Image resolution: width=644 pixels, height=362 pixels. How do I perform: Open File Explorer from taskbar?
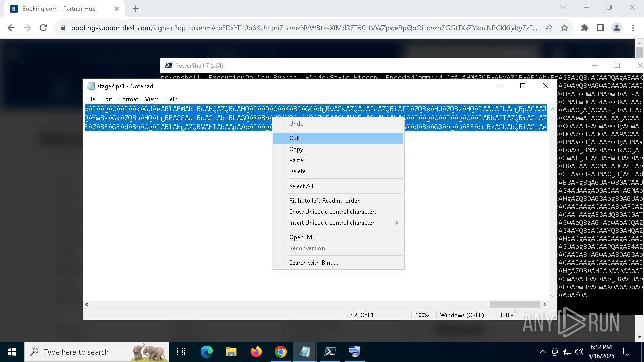(x=231, y=352)
